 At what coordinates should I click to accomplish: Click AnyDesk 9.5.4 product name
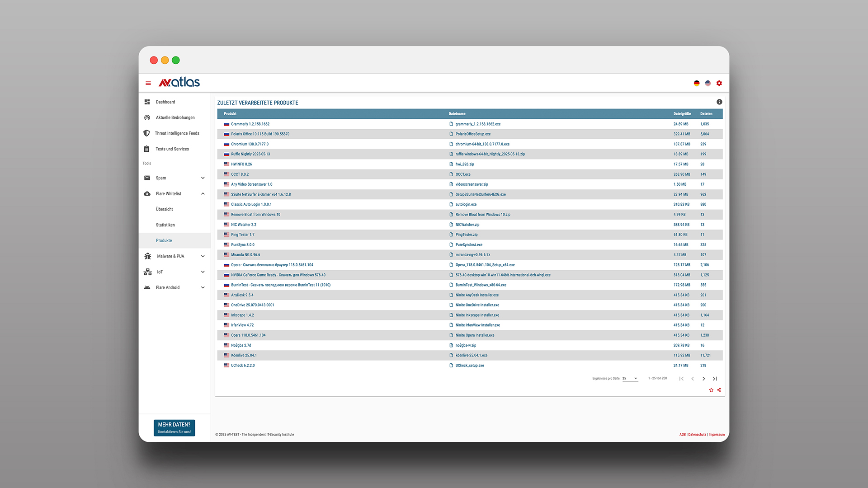pyautogui.click(x=242, y=295)
